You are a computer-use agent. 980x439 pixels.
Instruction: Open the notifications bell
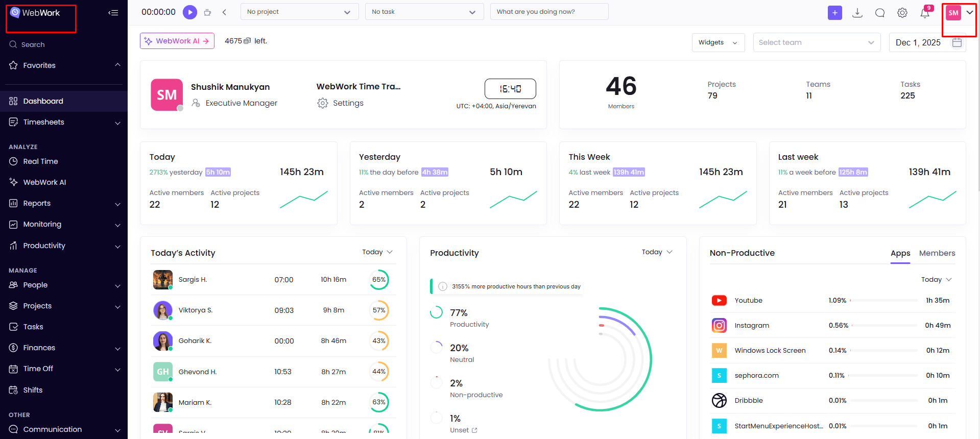tap(924, 13)
